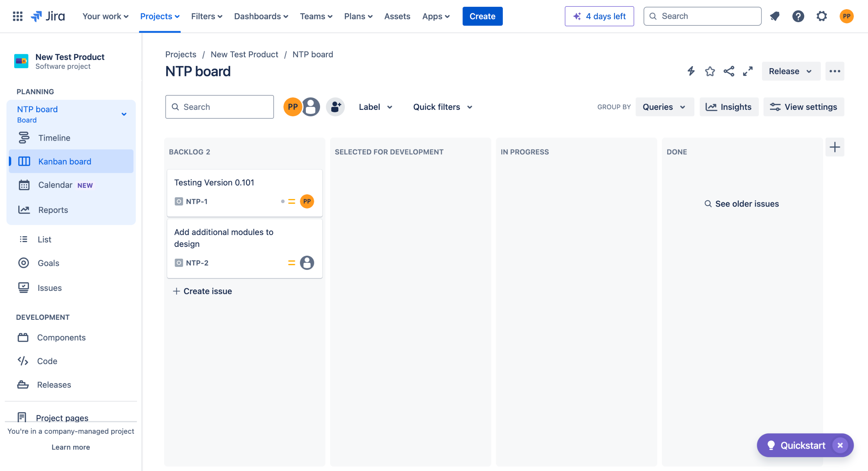This screenshot has height=471, width=868.
Task: Open the board's more actions menu
Action: (x=834, y=71)
